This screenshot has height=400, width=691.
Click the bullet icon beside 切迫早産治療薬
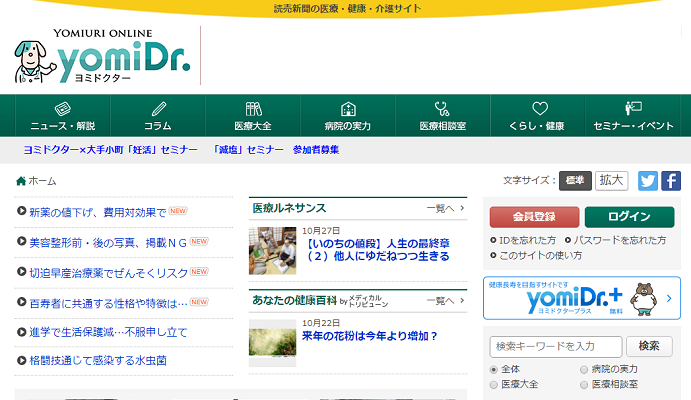click(22, 272)
